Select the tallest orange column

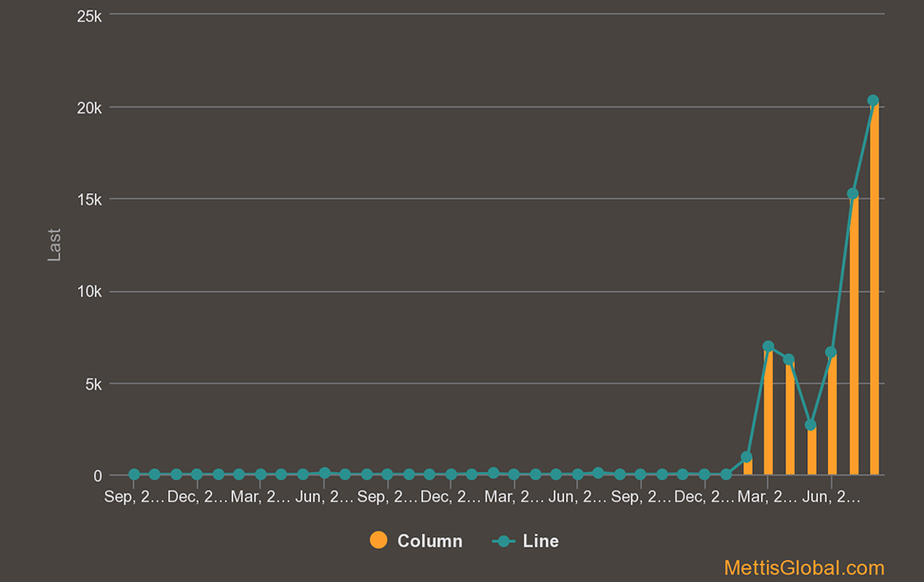point(875,288)
